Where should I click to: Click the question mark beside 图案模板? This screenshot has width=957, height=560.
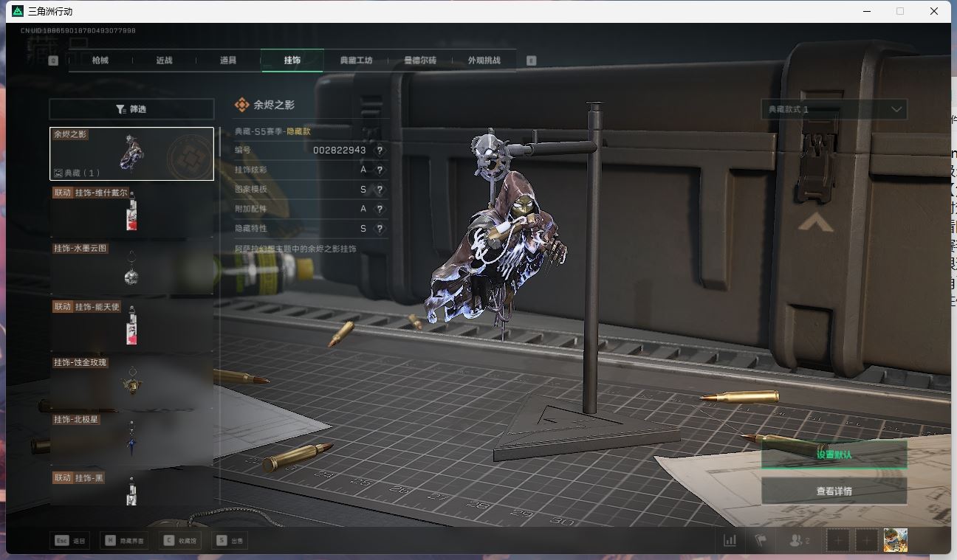tap(380, 190)
